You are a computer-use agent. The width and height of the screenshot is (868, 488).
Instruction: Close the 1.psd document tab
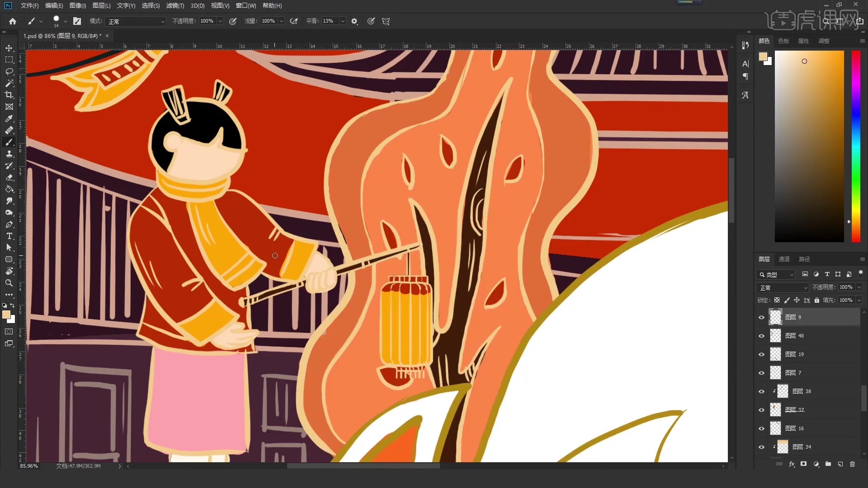107,36
